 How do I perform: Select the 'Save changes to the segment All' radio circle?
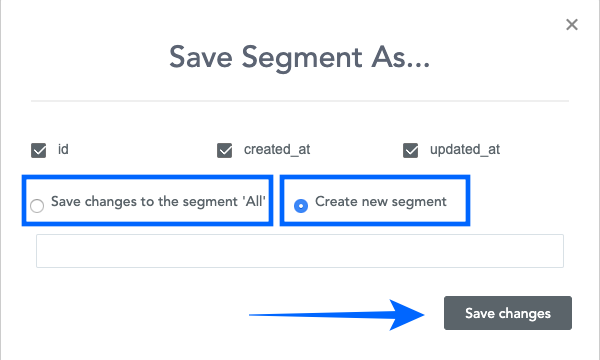37,206
